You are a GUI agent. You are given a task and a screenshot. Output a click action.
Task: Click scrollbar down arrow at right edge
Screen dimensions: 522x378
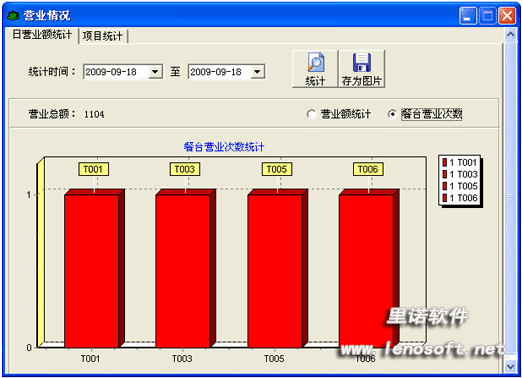(510, 366)
